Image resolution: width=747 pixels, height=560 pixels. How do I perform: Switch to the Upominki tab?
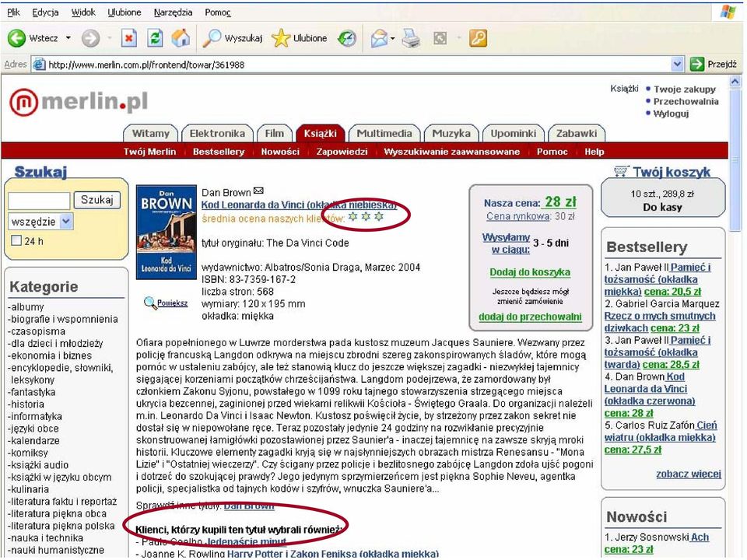(x=513, y=133)
